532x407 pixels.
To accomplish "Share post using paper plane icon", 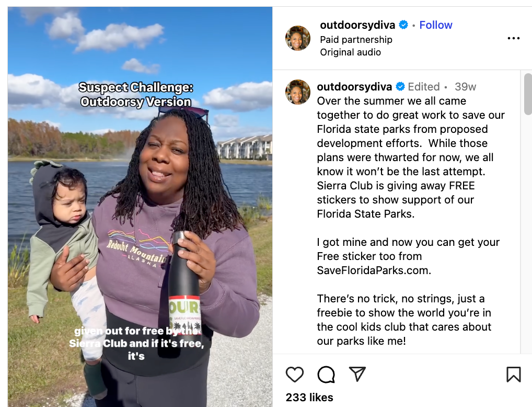I will [357, 374].
